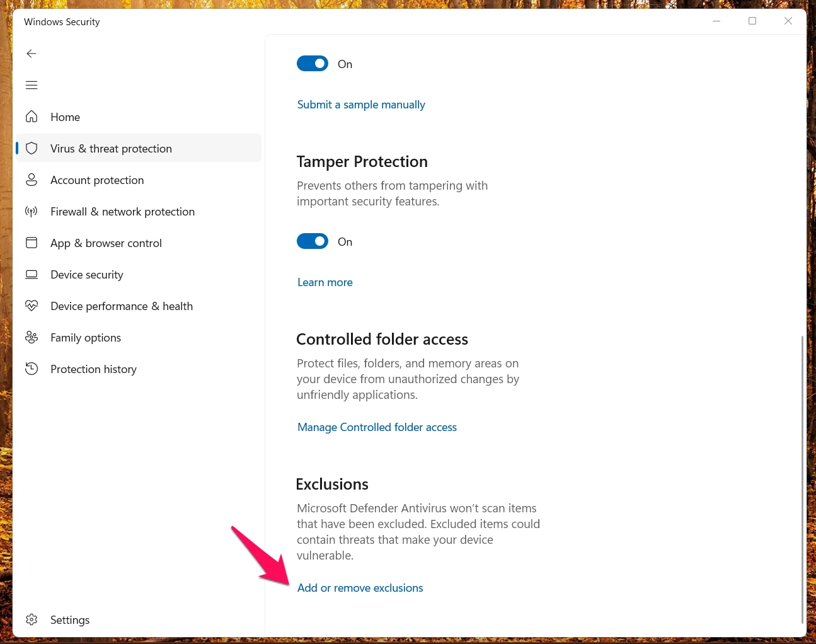816x644 pixels.
Task: Click the Firewall & network antenna icon
Action: (32, 211)
